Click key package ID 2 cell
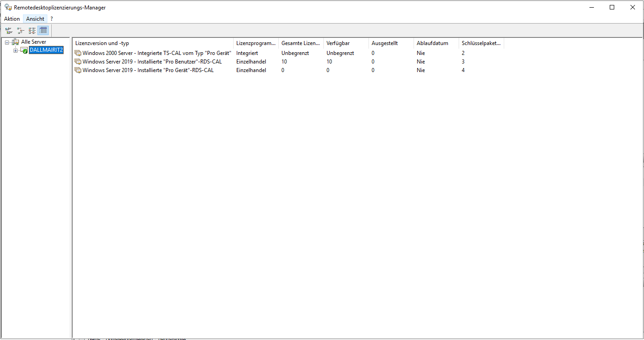The image size is (644, 340). [463, 53]
